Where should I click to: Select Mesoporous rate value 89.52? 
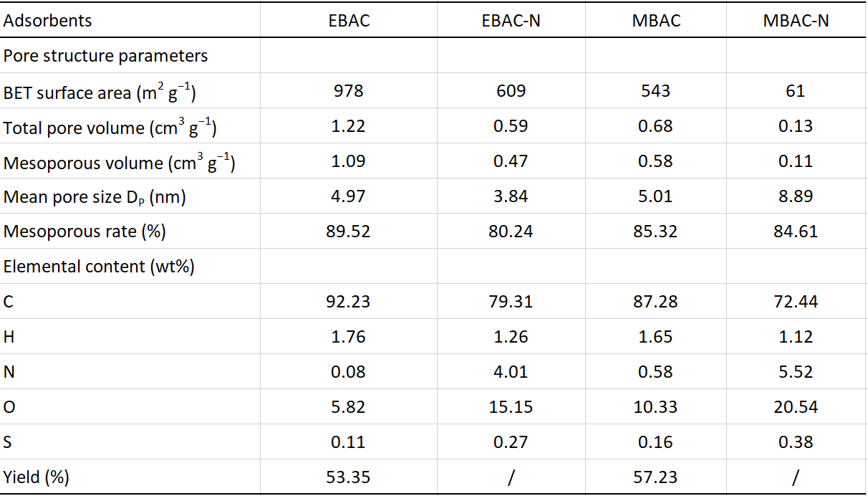(348, 232)
